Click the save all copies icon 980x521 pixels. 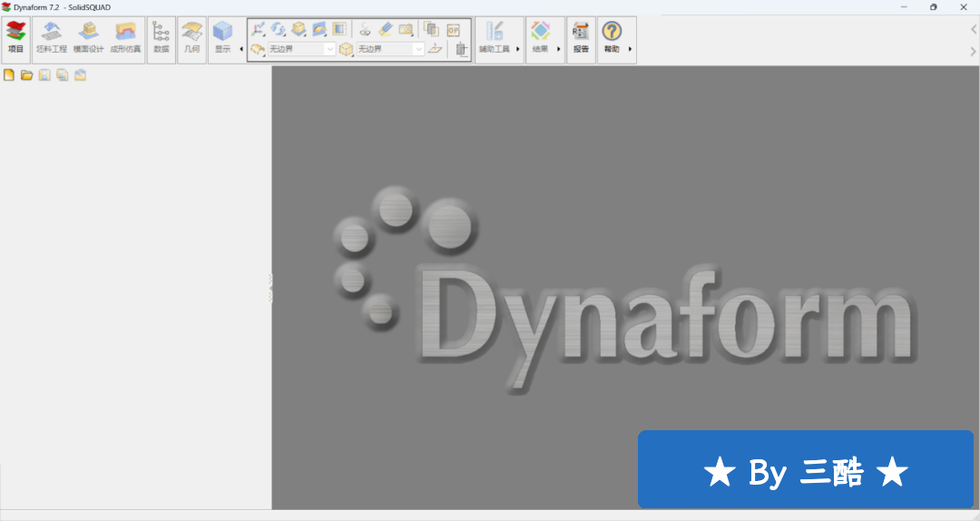point(62,75)
